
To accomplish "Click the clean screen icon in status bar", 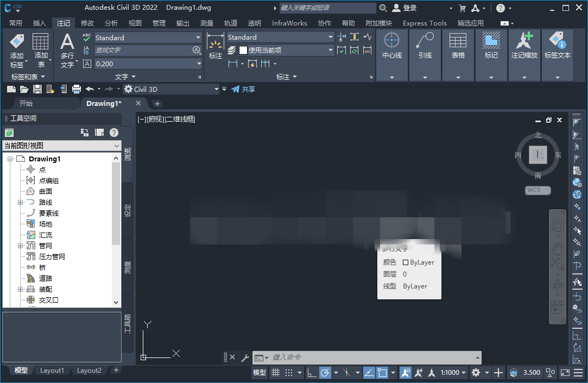I will tap(565, 373).
